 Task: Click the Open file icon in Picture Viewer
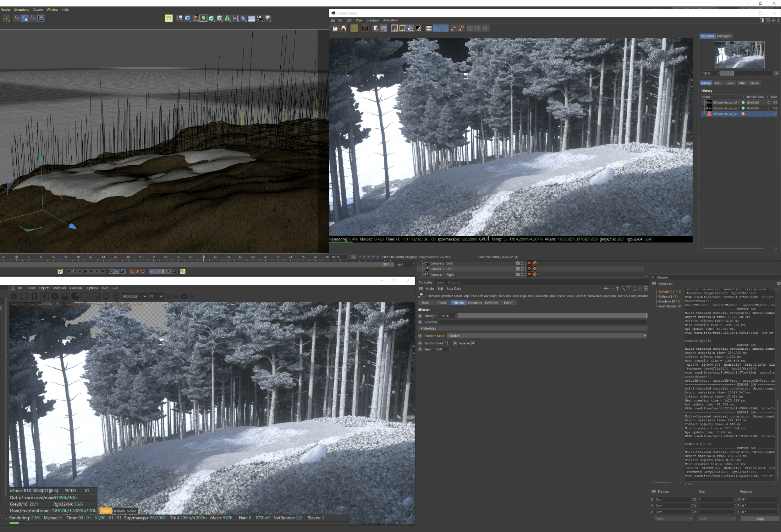click(335, 28)
